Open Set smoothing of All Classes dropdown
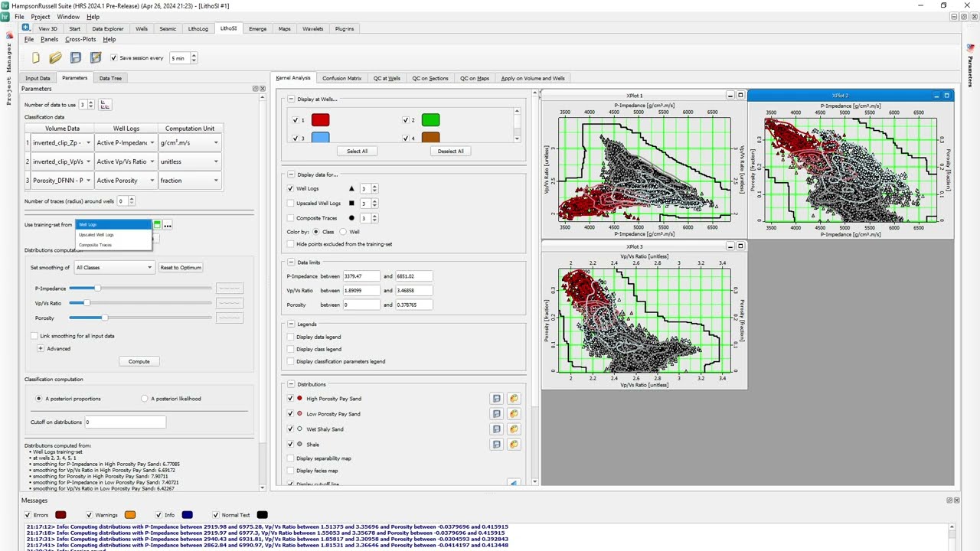This screenshot has width=980, height=551. 114,268
